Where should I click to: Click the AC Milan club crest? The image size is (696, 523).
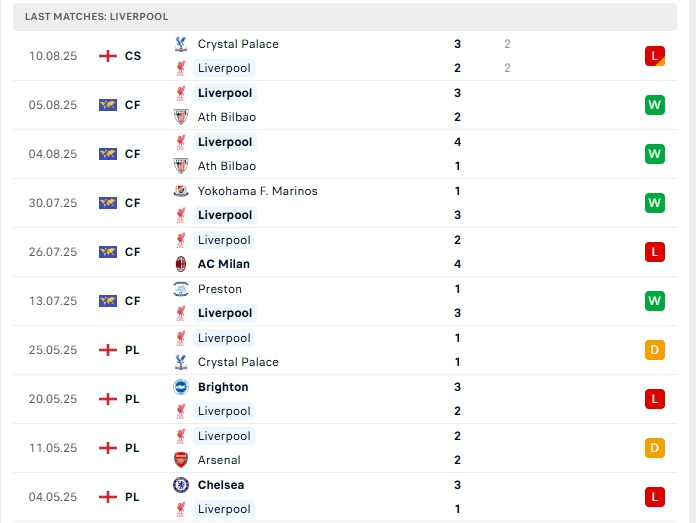pyautogui.click(x=181, y=264)
